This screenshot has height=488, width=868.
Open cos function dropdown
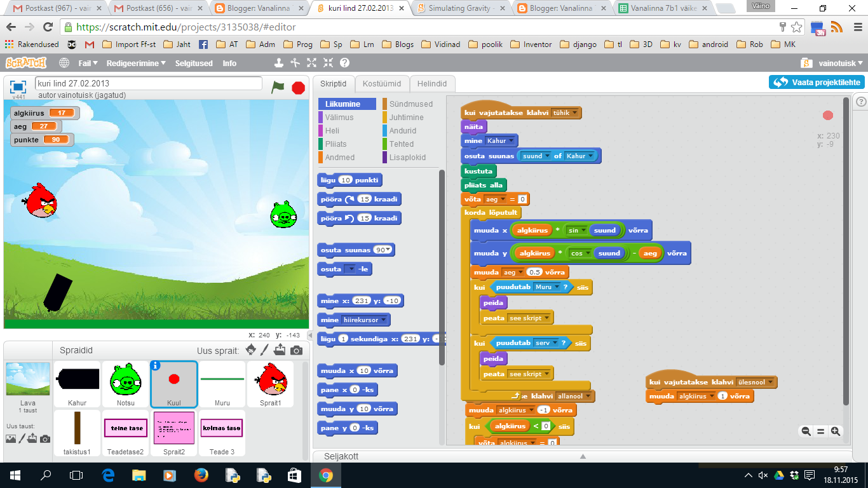tap(580, 254)
